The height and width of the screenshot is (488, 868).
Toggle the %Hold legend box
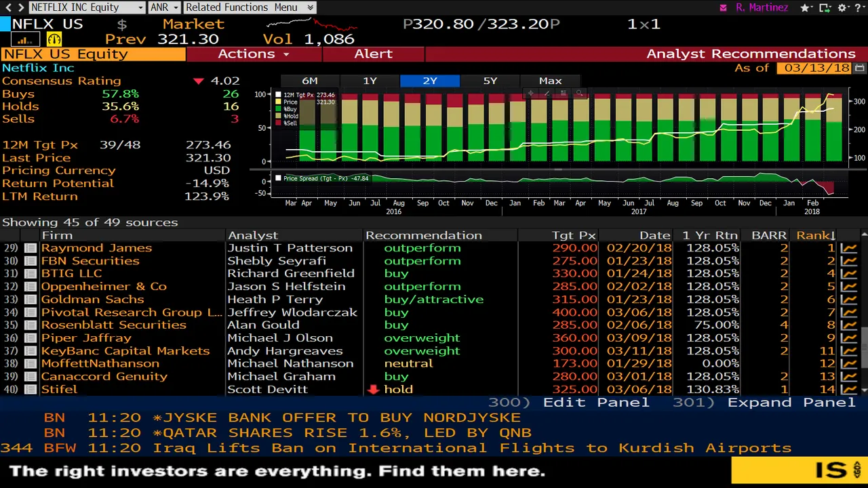point(279,117)
